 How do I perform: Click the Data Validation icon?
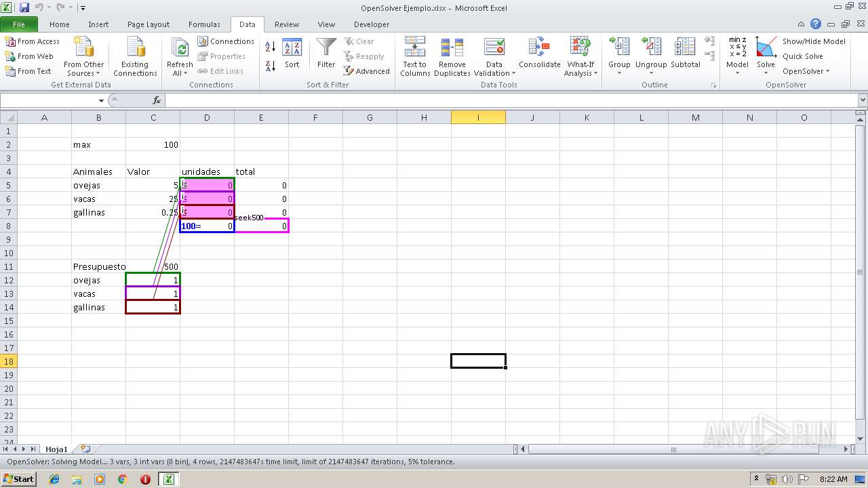[494, 48]
